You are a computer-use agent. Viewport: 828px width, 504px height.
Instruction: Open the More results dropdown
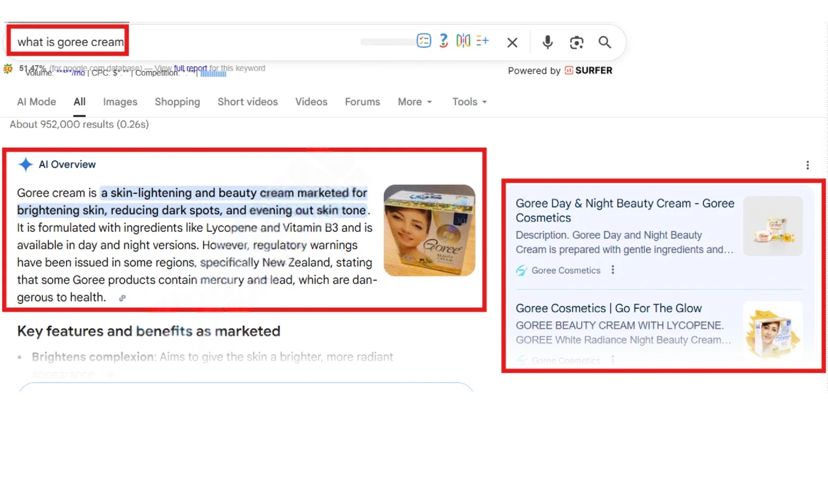click(415, 102)
